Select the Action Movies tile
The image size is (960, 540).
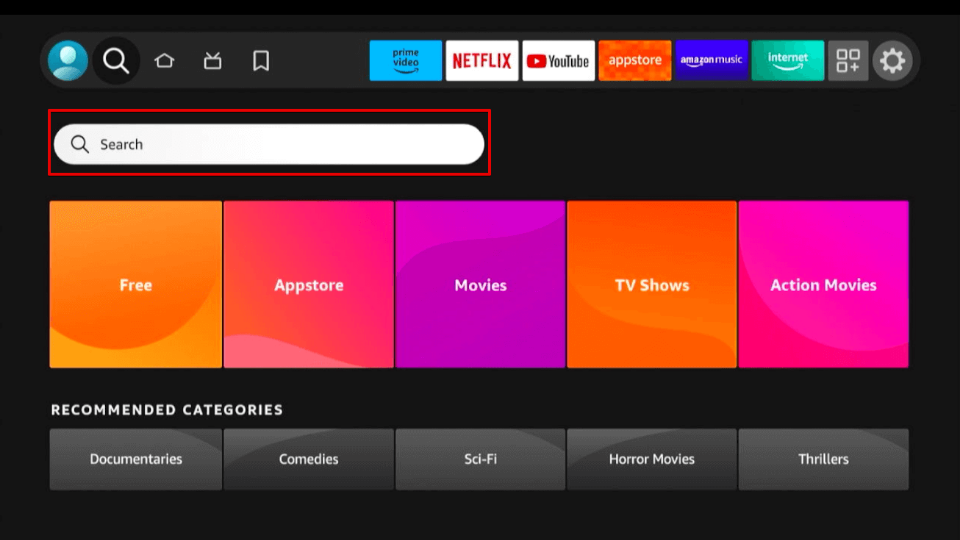click(x=823, y=284)
